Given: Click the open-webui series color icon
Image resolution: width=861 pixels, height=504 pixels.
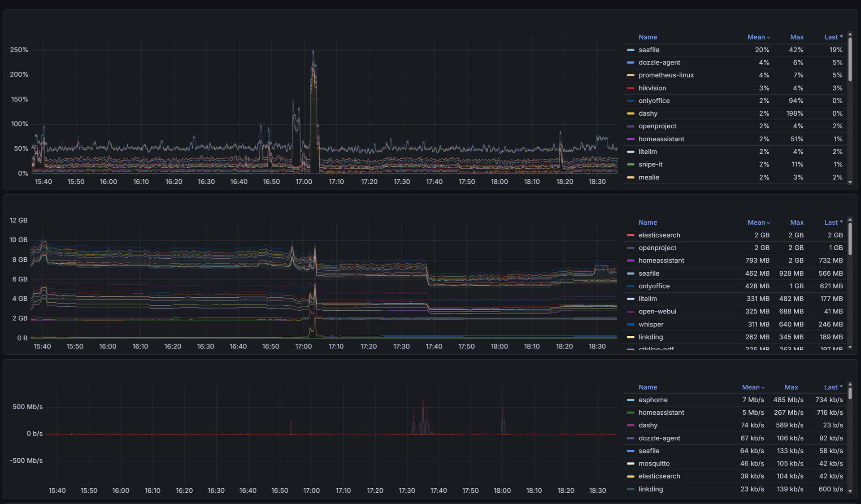Looking at the screenshot, I should (631, 312).
